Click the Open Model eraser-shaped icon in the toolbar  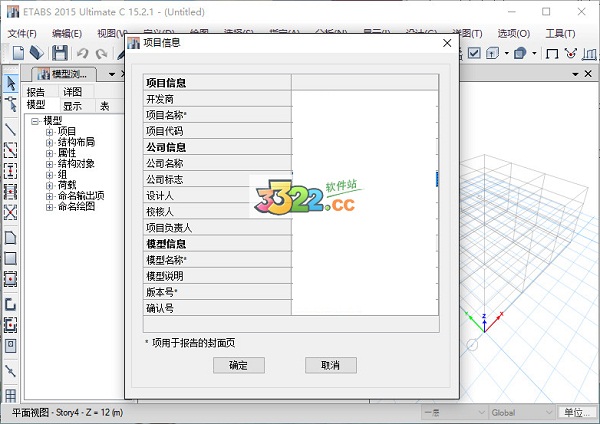[x=37, y=53]
